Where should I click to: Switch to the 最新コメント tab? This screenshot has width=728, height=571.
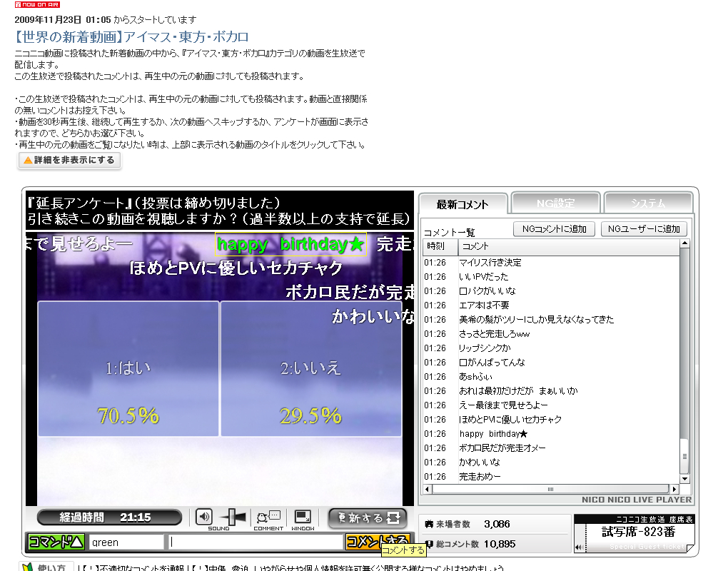pyautogui.click(x=462, y=204)
